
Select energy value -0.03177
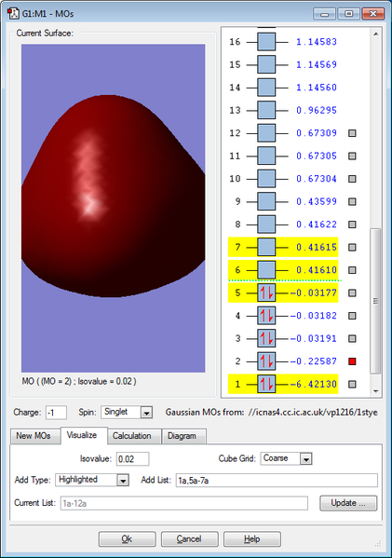coord(313,293)
